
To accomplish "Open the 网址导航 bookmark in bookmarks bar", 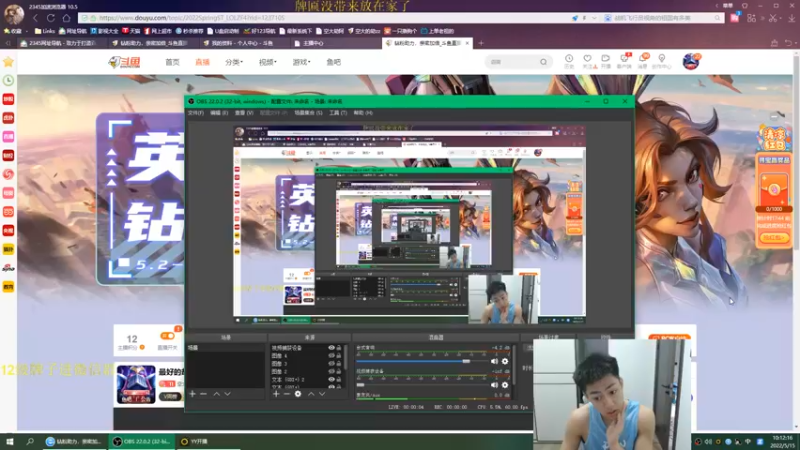I will pyautogui.click(x=72, y=31).
